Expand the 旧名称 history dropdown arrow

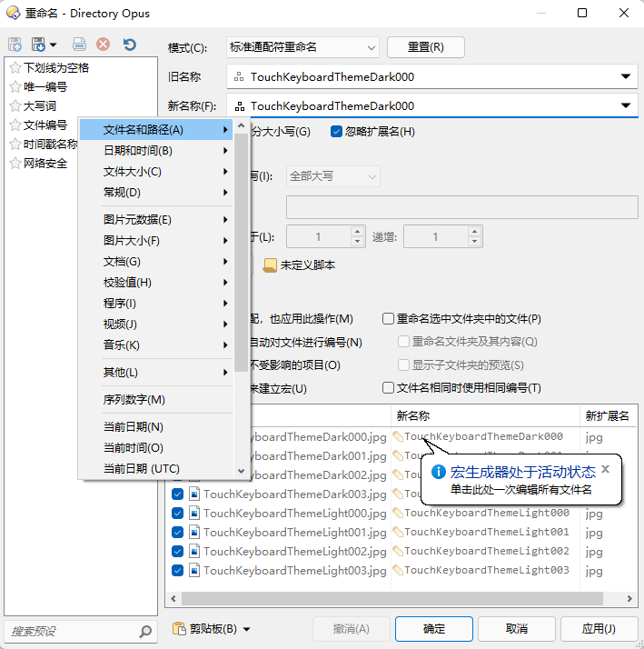626,76
